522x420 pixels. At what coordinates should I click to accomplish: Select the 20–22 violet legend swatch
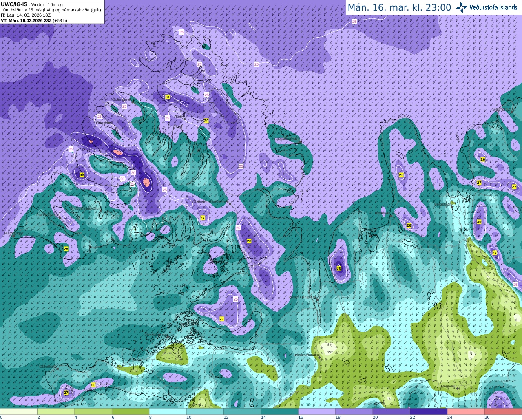(x=391, y=411)
